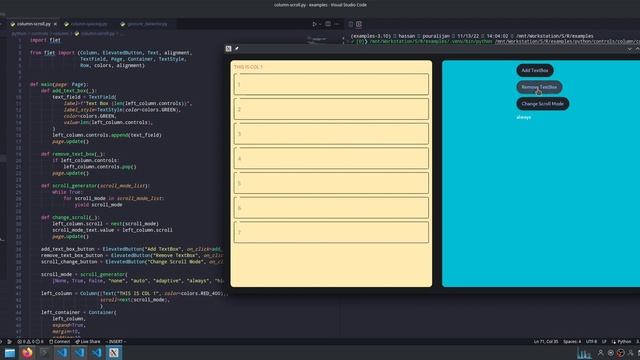Open the file manager from the taskbar
Screen dimensions: 640x360
click(10, 353)
